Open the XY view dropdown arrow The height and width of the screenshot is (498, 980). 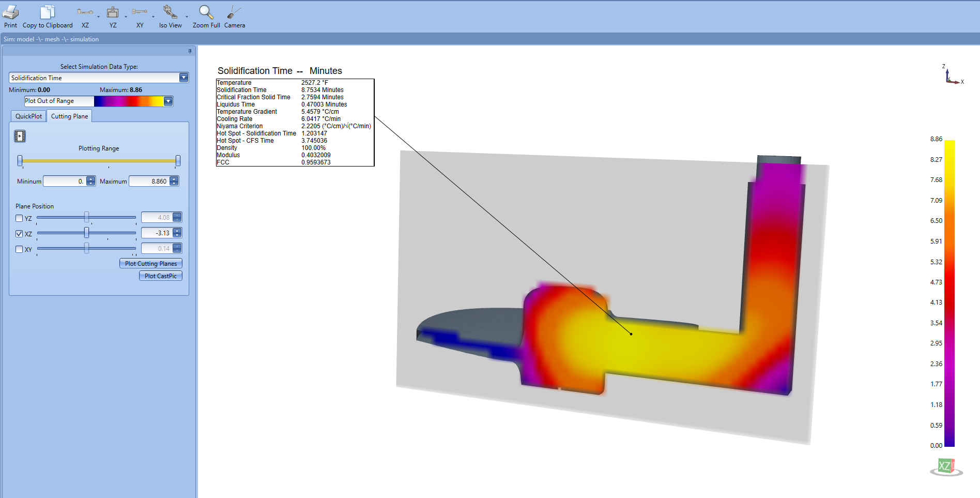click(x=153, y=17)
